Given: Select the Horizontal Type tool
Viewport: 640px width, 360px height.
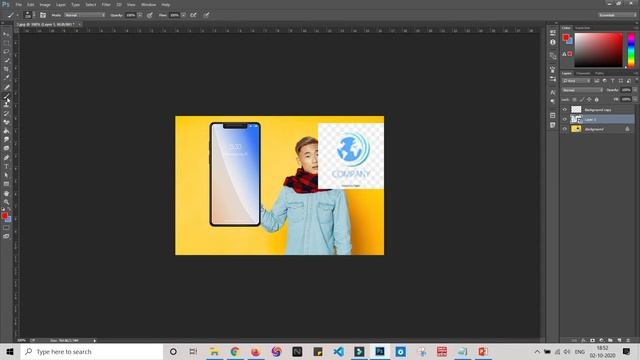Looking at the screenshot, I should pos(6,167).
